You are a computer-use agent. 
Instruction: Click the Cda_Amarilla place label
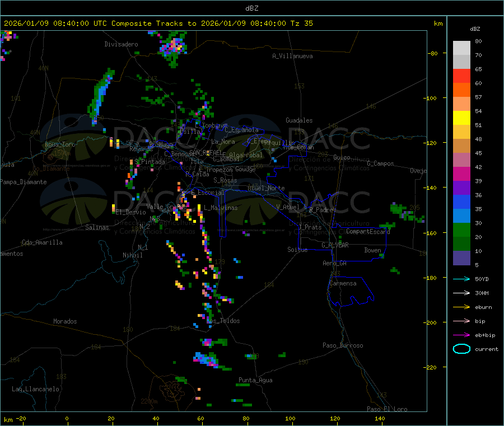(x=42, y=242)
